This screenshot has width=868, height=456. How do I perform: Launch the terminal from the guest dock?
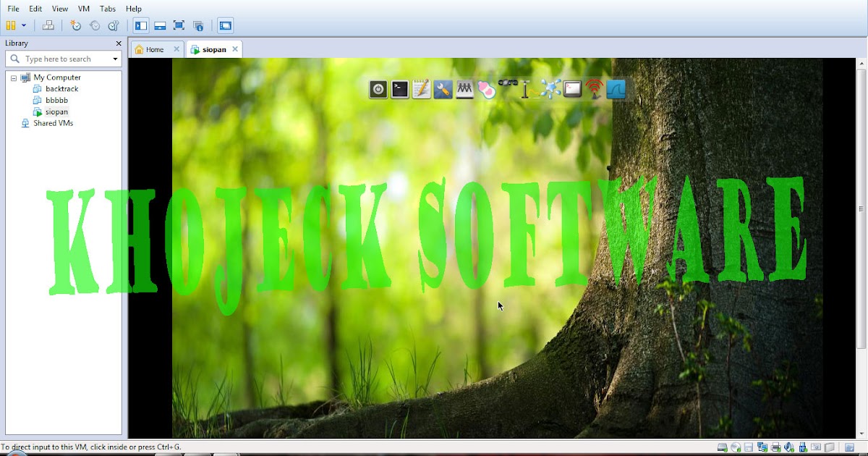point(400,89)
